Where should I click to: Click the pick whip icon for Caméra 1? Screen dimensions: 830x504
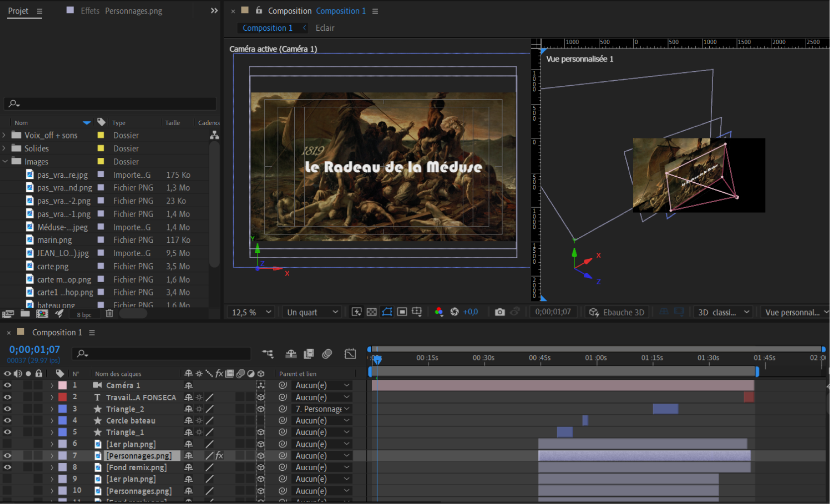tap(283, 385)
